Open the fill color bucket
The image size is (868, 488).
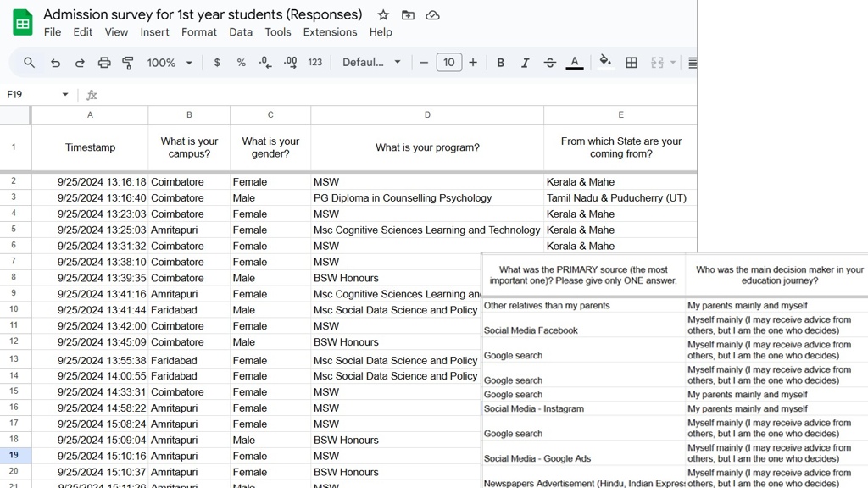(605, 62)
